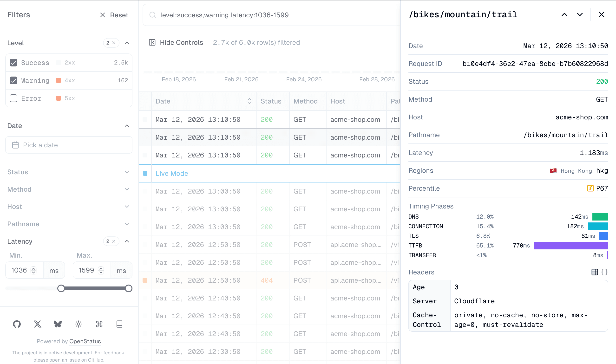Open the Bluesky butterfly icon
This screenshot has width=616, height=364.
(x=58, y=324)
